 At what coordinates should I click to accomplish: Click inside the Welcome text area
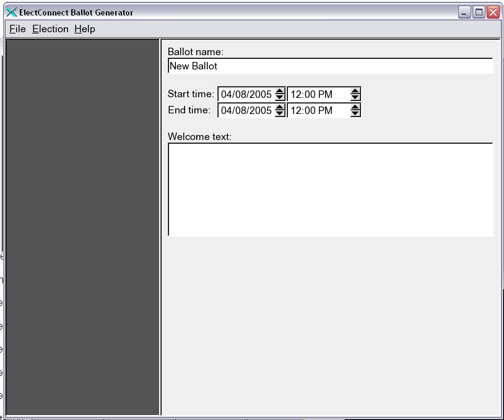pyautogui.click(x=330, y=189)
